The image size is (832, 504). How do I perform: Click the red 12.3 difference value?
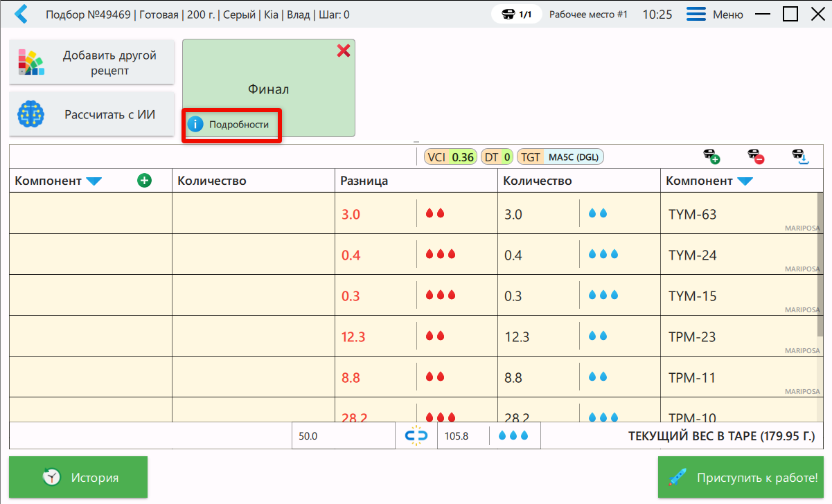pyautogui.click(x=353, y=337)
